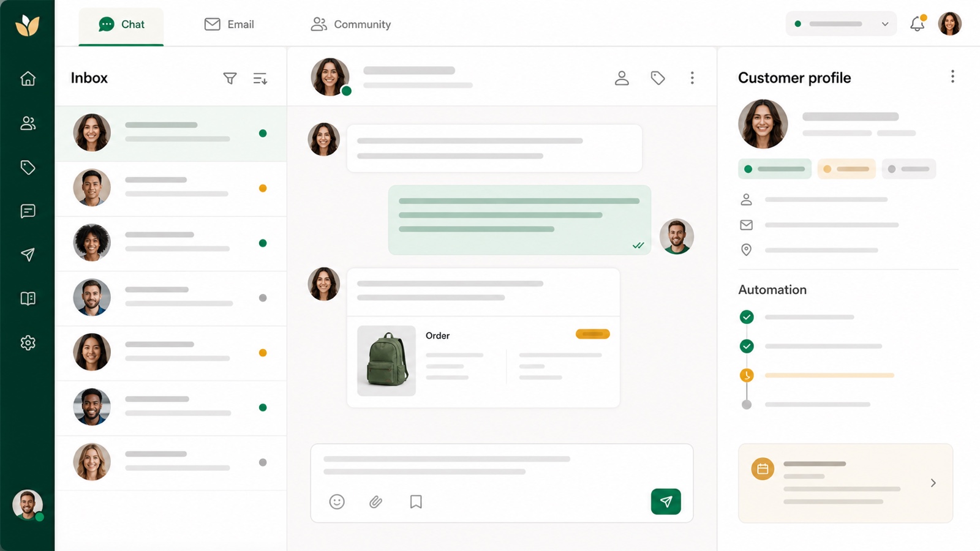Click the green backpack order thumbnail
This screenshot has height=551, width=980.
point(386,361)
